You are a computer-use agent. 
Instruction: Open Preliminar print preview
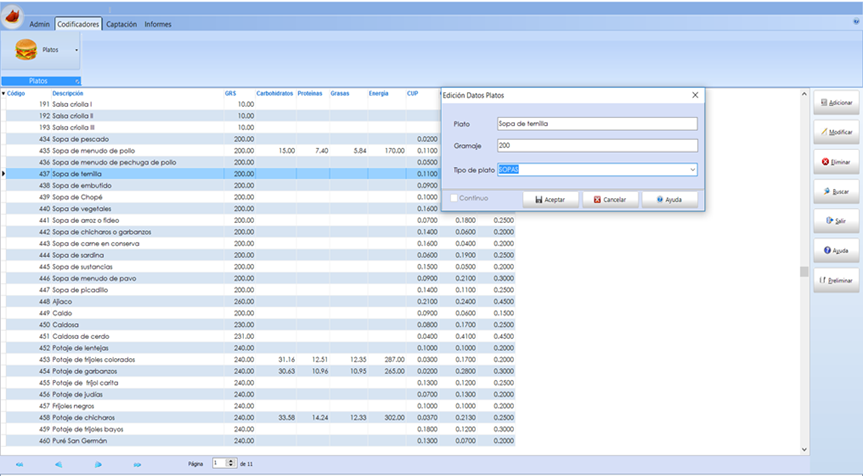[834, 279]
